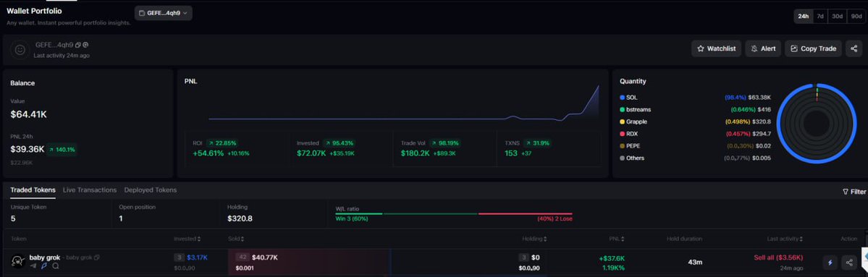Viewport: 868px width, 277px height.
Task: Click the Others legend entry
Action: coord(631,158)
